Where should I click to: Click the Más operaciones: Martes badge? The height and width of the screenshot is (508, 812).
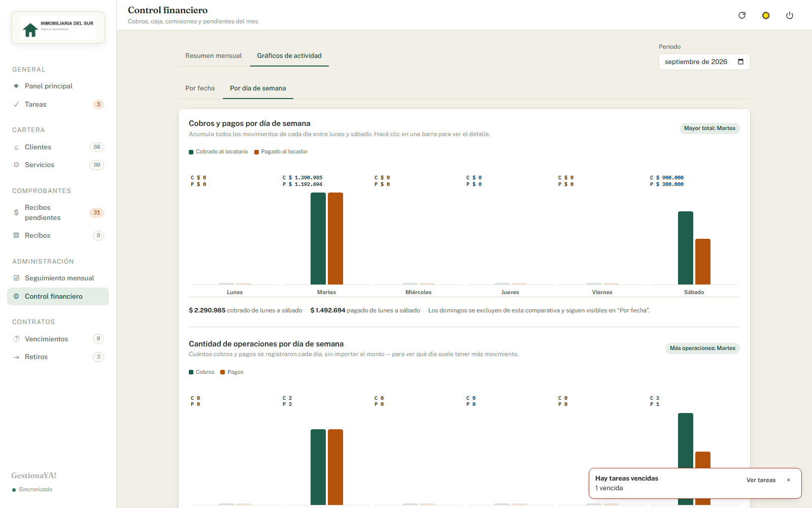pos(702,348)
